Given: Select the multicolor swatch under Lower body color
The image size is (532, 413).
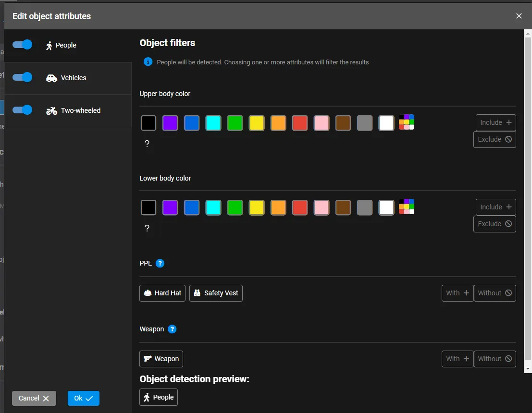Looking at the screenshot, I should 407,206.
